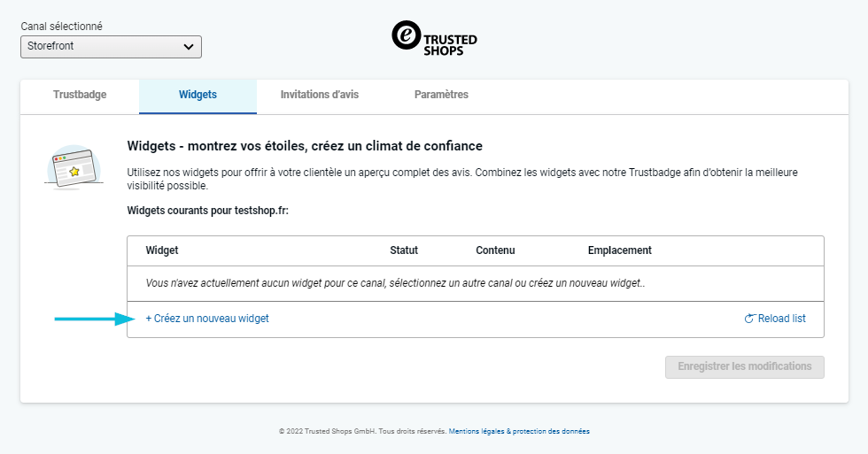Click the empty widget list message row
868x454 pixels.
[x=395, y=284]
